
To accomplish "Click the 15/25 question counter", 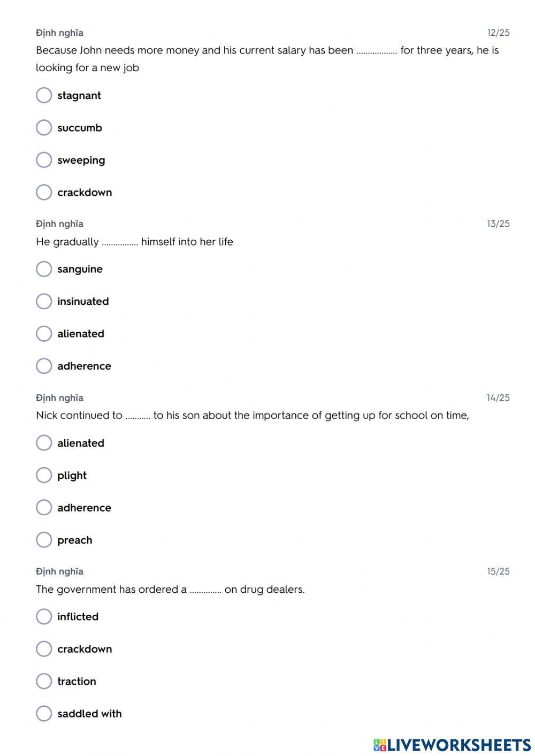I will pyautogui.click(x=498, y=571).
